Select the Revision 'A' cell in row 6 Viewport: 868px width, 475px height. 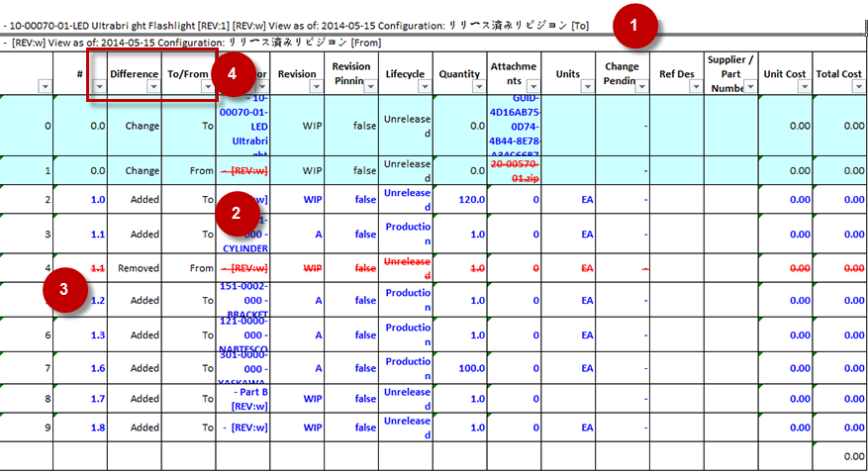(297, 334)
